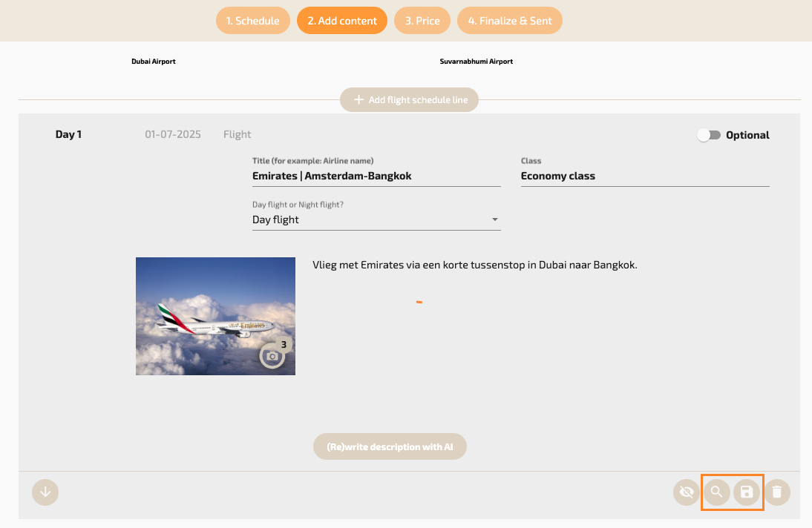Open the Day flight dropdown
The height and width of the screenshot is (528, 812).
[x=376, y=220]
